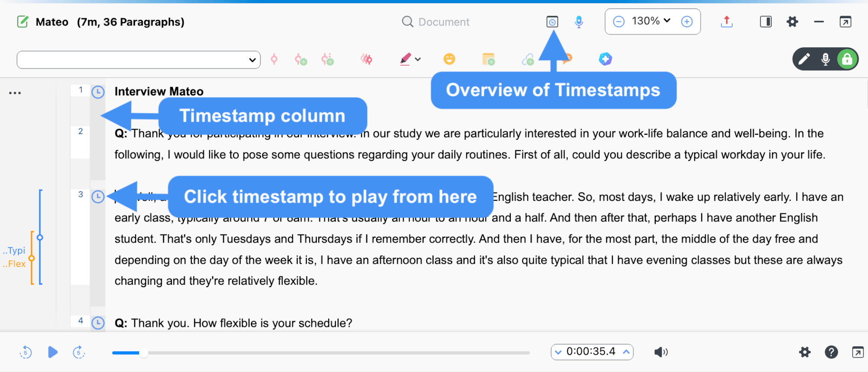
Task: Open the three-dots column options
Action: coord(15,93)
